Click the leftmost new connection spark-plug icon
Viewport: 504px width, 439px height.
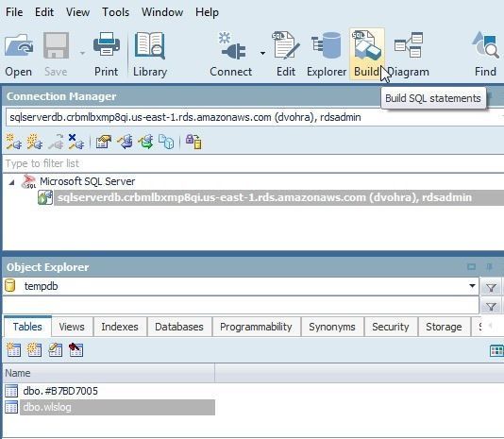14,142
